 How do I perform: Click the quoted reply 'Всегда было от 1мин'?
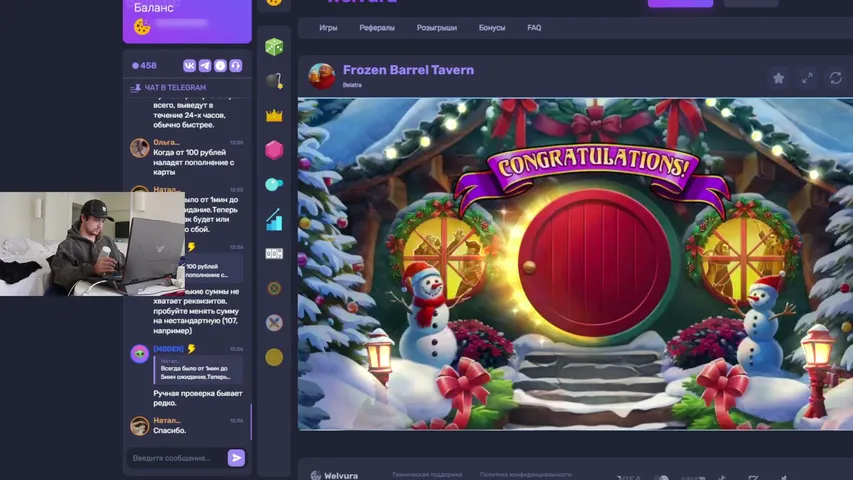tap(198, 369)
